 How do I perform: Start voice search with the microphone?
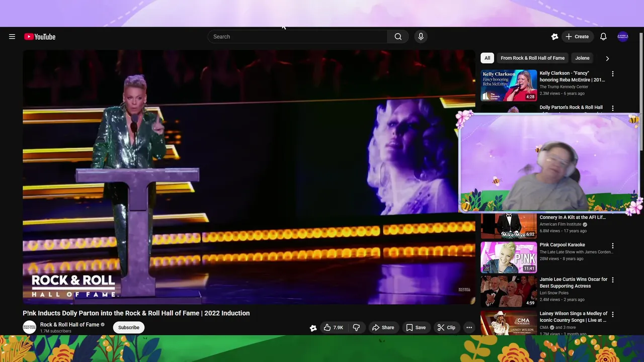[x=421, y=37]
